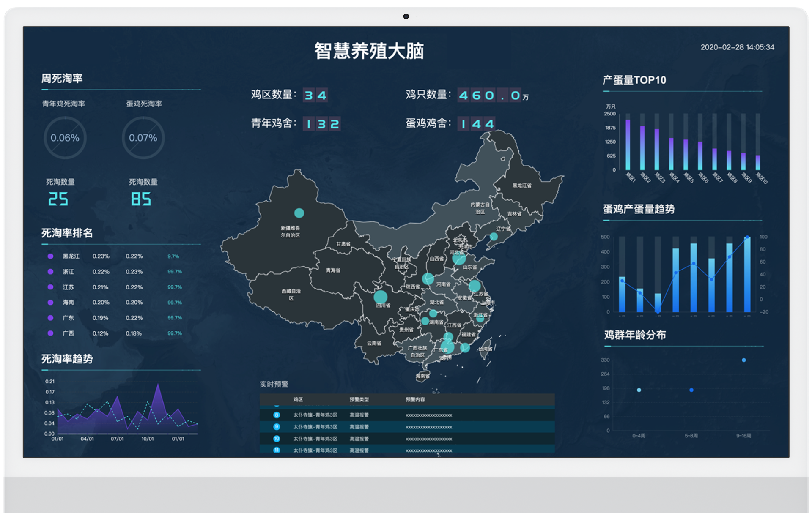This screenshot has width=812, height=513.
Task: Click alert badge 11 in the real-time warnings
Action: [x=277, y=451]
